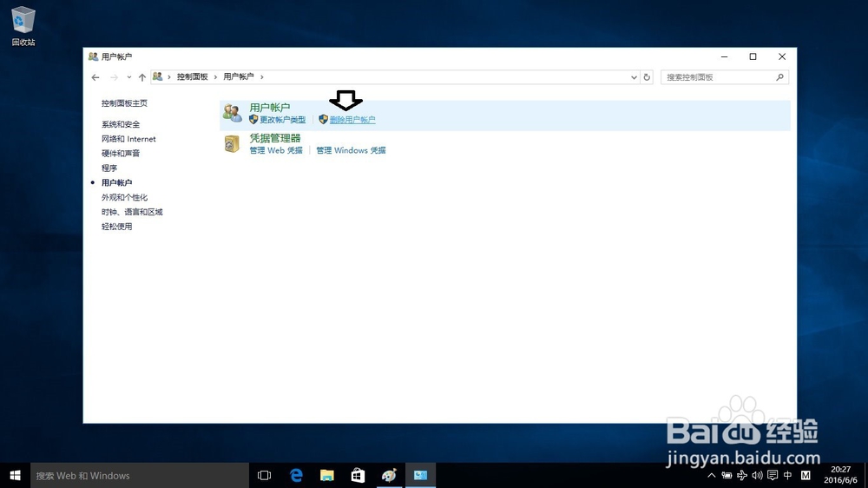Open recent locations dropdown arrow
The height and width of the screenshot is (488, 868).
point(129,77)
